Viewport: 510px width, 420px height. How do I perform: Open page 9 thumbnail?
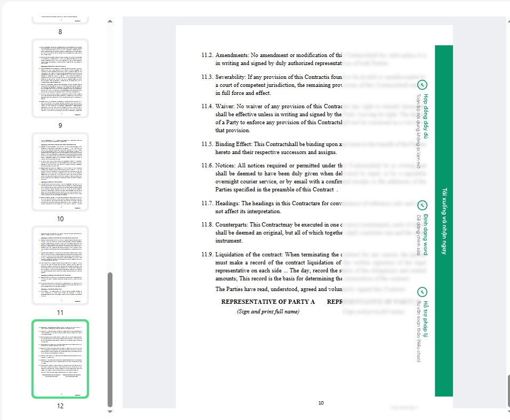60,78
